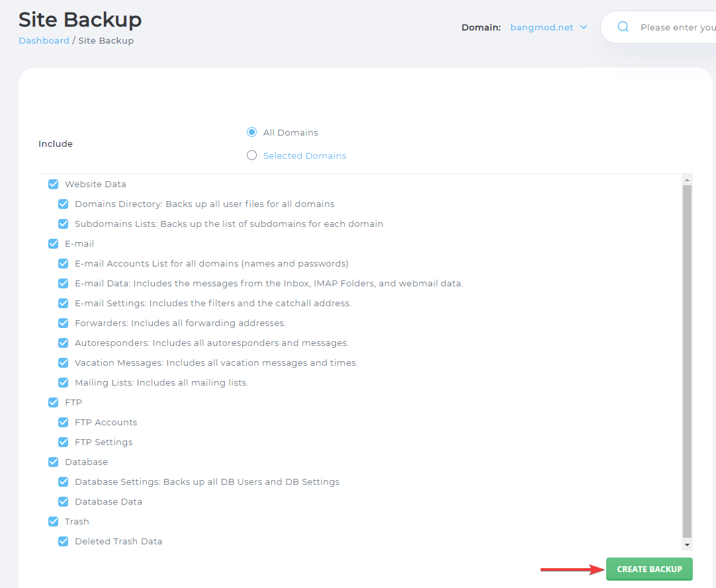The image size is (716, 588).
Task: Uncheck the Website Data checkbox
Action: coord(54,184)
